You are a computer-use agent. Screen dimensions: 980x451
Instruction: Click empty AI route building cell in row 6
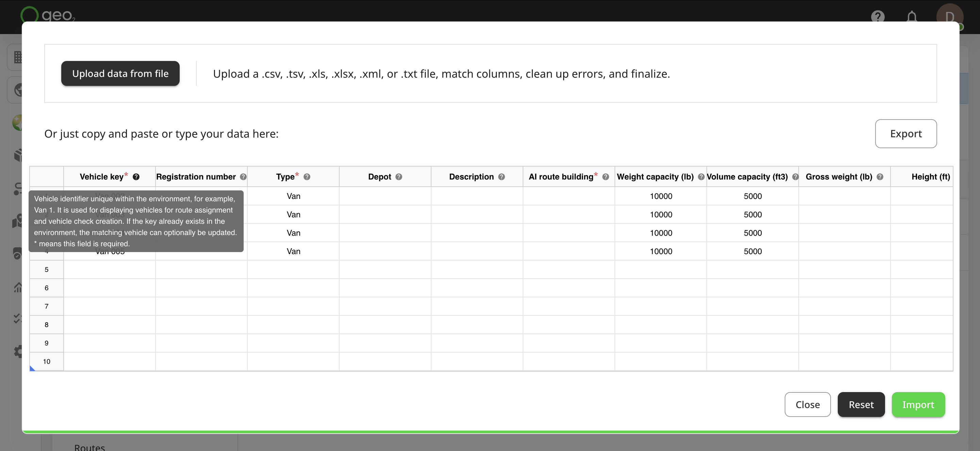(568, 288)
